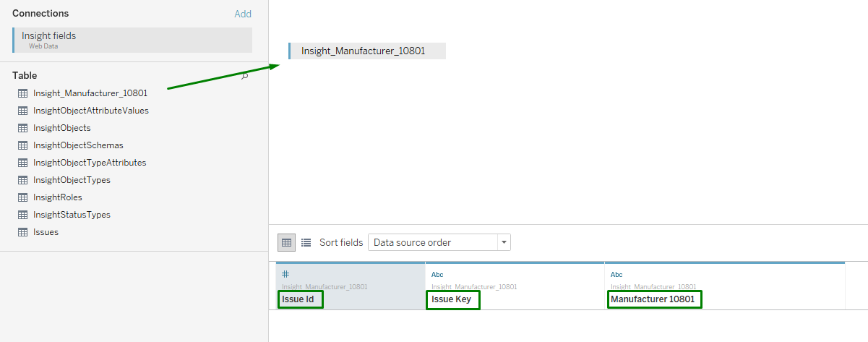Click the InsightObjectAttributeValues table icon

click(22, 111)
